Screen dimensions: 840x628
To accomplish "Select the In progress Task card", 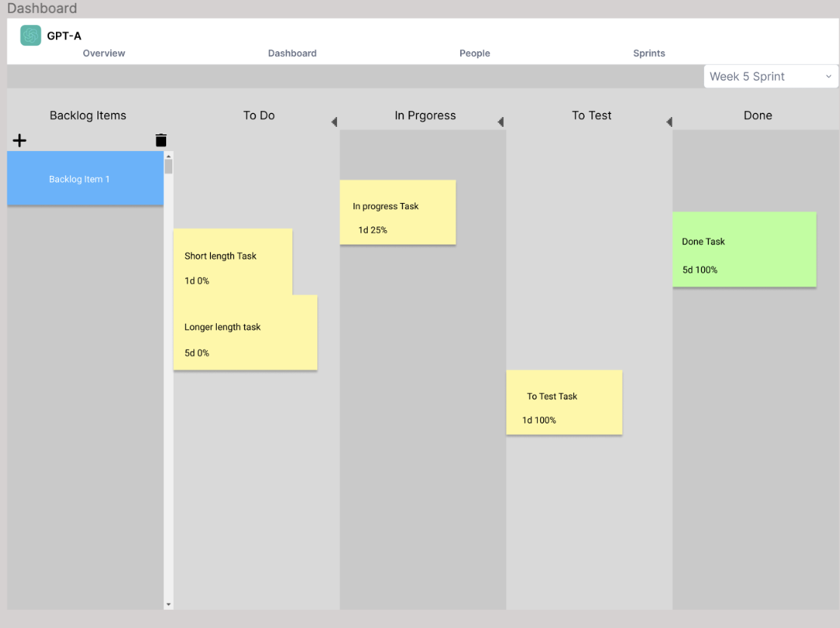I will click(x=397, y=212).
